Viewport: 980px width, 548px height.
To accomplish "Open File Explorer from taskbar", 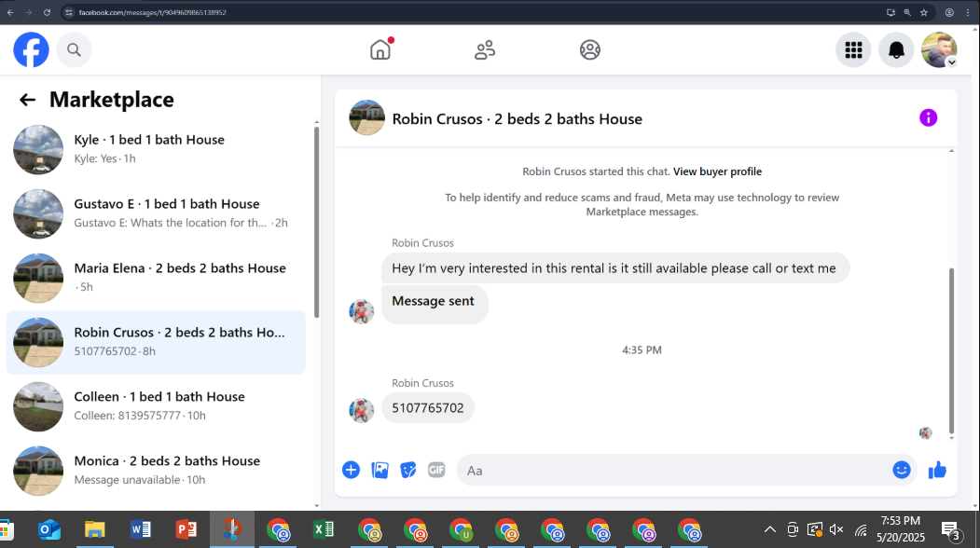I will click(x=94, y=530).
